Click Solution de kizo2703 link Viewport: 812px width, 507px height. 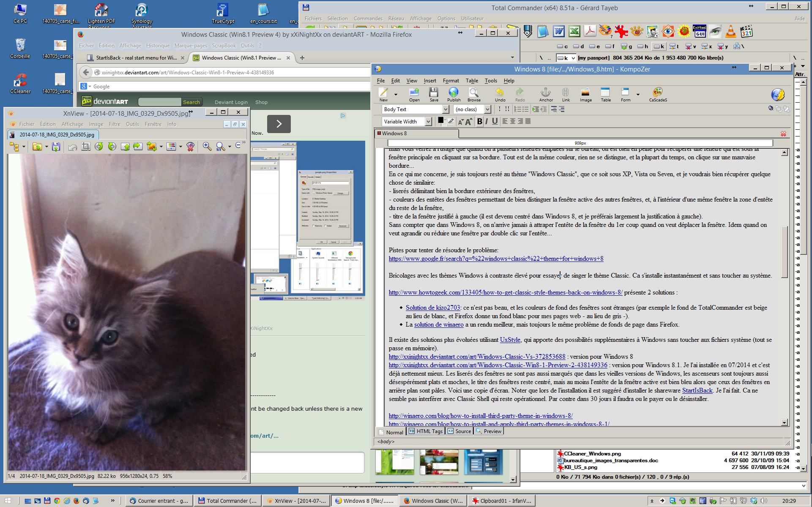pos(433,308)
